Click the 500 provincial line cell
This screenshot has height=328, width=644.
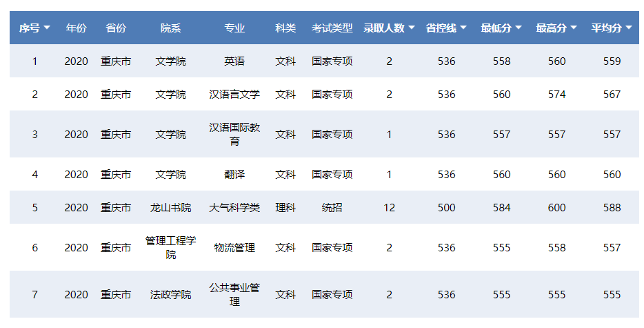click(446, 208)
